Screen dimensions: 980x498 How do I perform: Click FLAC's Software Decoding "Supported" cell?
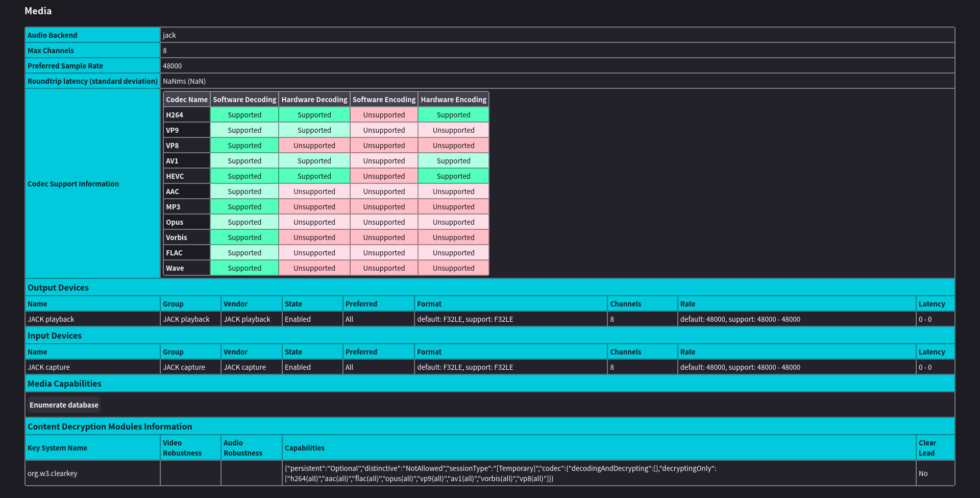point(244,253)
